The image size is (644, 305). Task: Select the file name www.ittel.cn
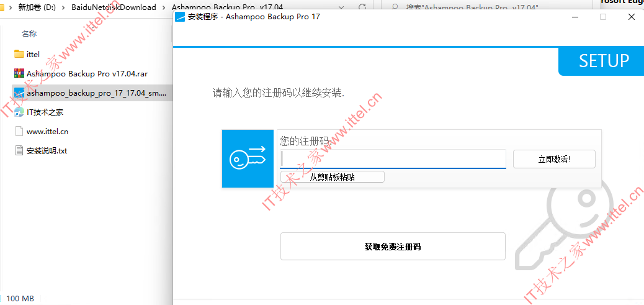pos(47,132)
